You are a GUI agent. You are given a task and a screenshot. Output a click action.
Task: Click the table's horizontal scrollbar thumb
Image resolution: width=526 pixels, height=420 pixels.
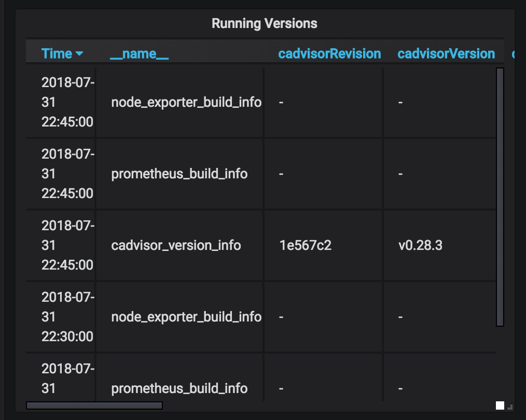(94, 405)
